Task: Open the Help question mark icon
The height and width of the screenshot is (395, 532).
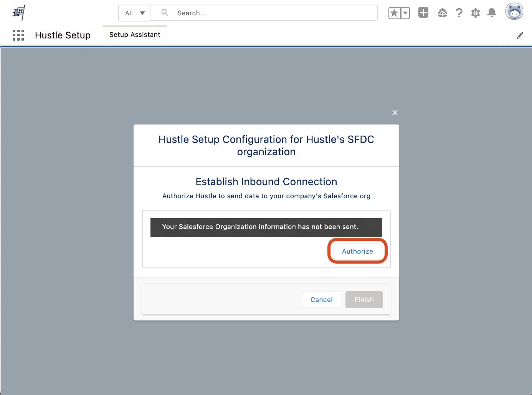Action: (459, 13)
